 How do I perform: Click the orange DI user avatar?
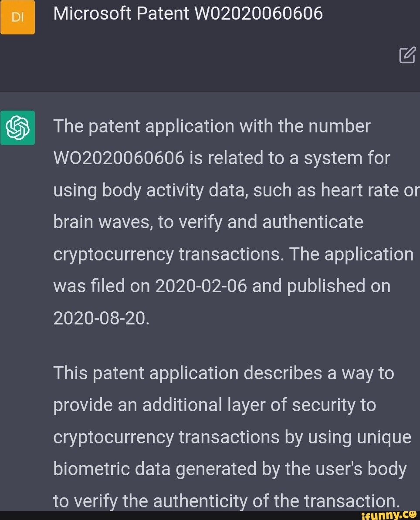coord(18,17)
